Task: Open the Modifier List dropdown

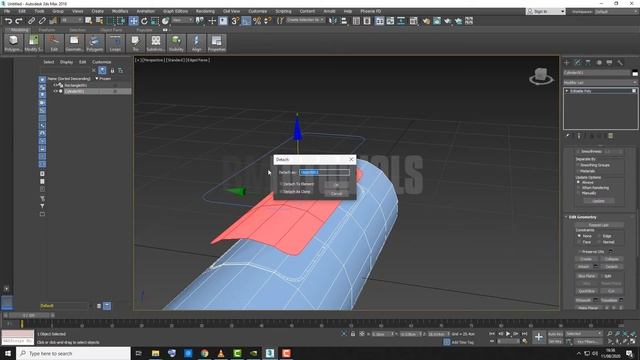Action: pyautogui.click(x=600, y=82)
